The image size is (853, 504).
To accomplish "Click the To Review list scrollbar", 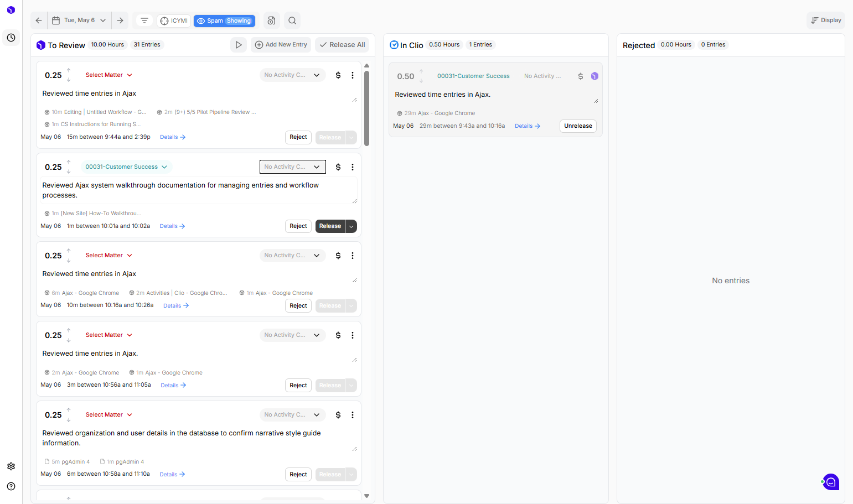I will click(x=366, y=108).
